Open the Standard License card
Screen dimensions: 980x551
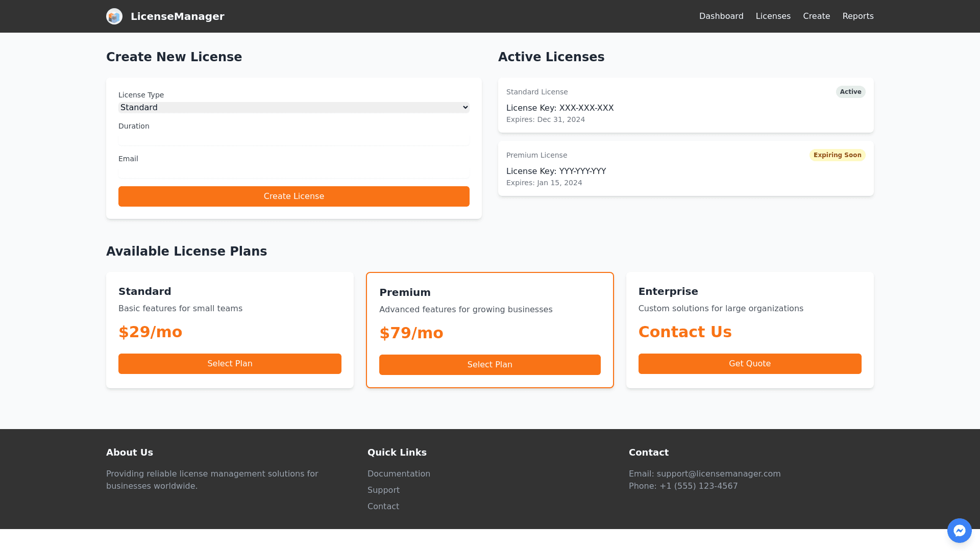coord(685,106)
